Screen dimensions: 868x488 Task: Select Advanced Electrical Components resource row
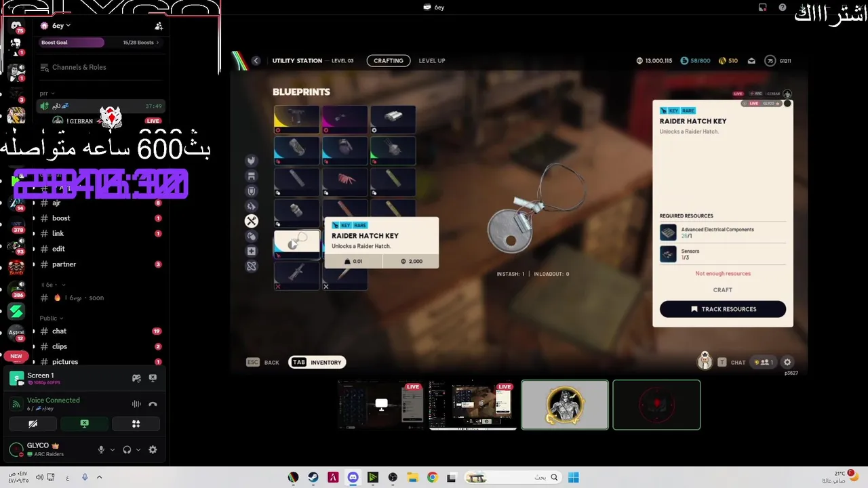pyautogui.click(x=723, y=232)
